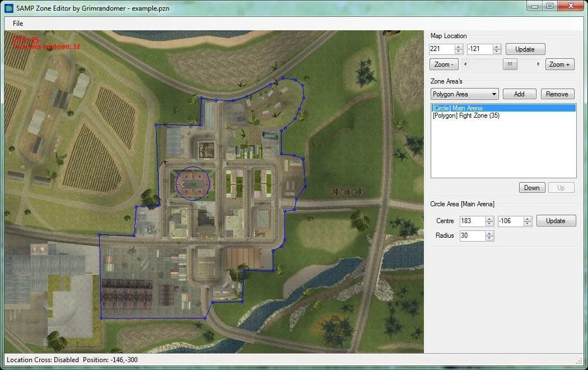Click the status bar resize grip
588x370 pixels.
pyautogui.click(x=579, y=361)
